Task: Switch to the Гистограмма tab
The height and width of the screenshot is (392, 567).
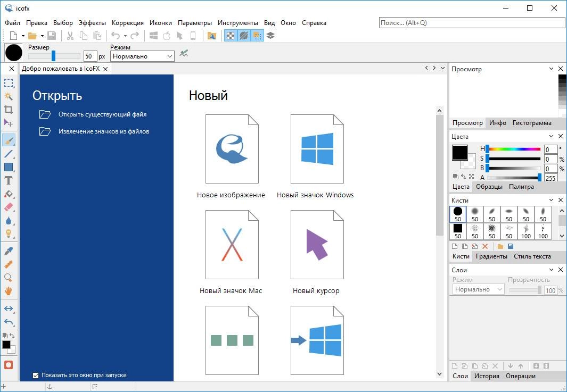Action: (532, 123)
